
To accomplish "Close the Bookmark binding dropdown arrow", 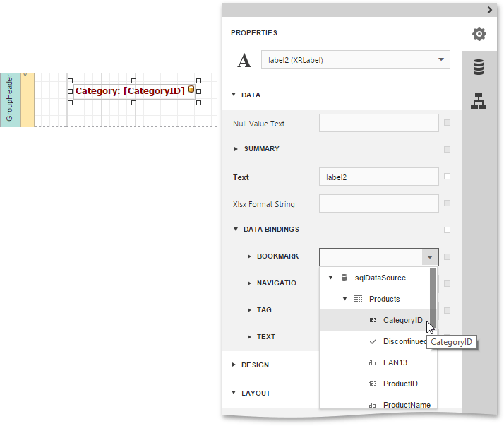I will click(x=430, y=257).
